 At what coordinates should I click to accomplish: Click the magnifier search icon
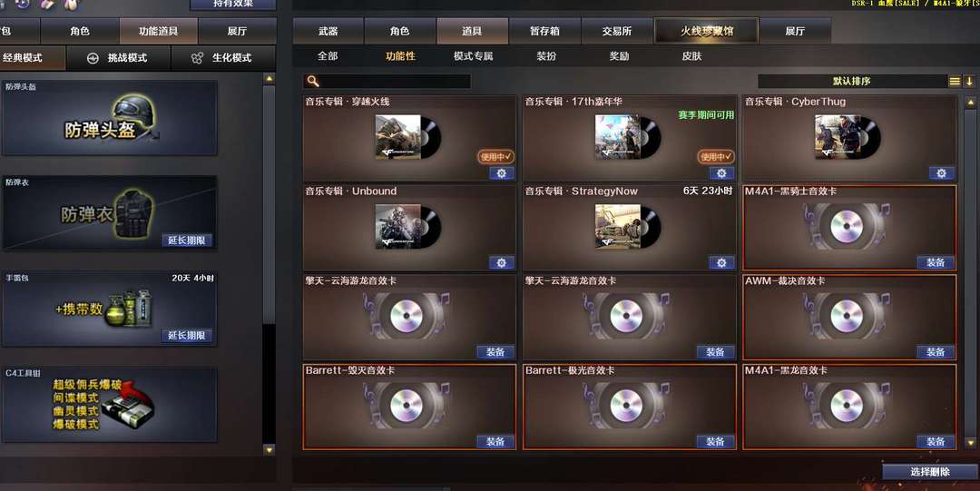point(313,82)
